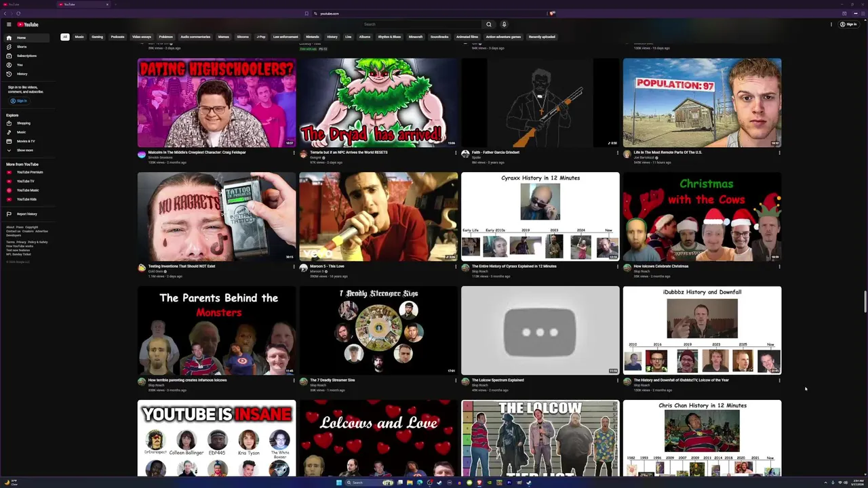Open more actions for the iDubbbz History video
This screenshot has height=488, width=868.
779,381
